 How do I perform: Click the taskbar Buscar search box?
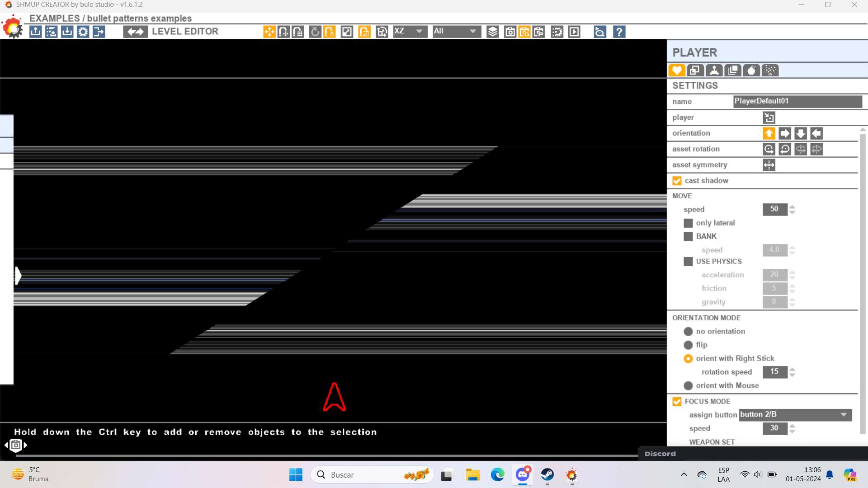372,475
